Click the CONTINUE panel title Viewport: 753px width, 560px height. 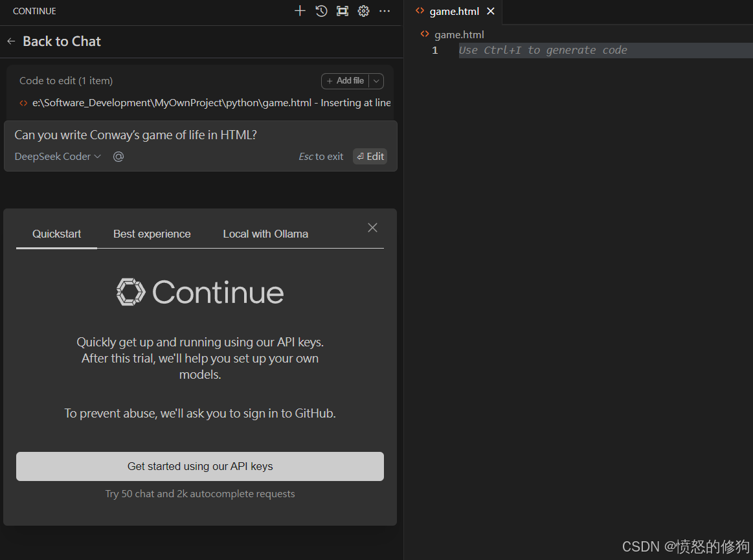point(34,11)
